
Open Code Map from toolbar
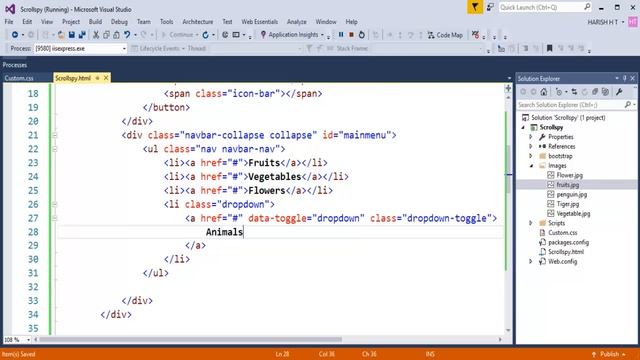click(x=445, y=35)
